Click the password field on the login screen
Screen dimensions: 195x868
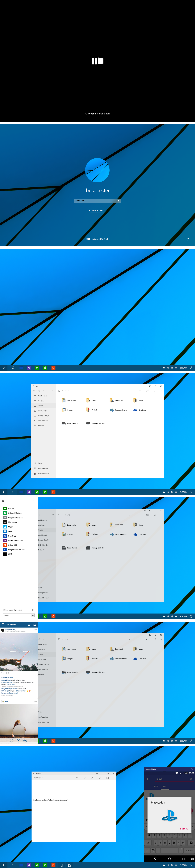click(x=97, y=201)
